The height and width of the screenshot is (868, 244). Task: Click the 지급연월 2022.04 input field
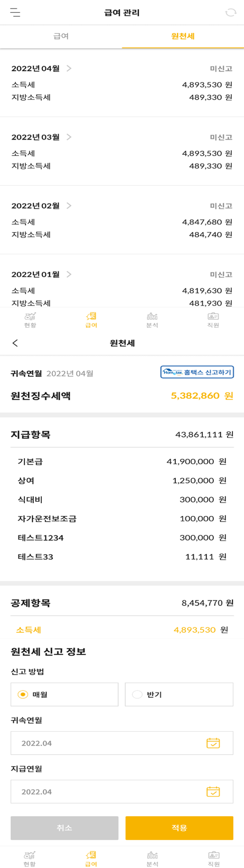click(122, 791)
